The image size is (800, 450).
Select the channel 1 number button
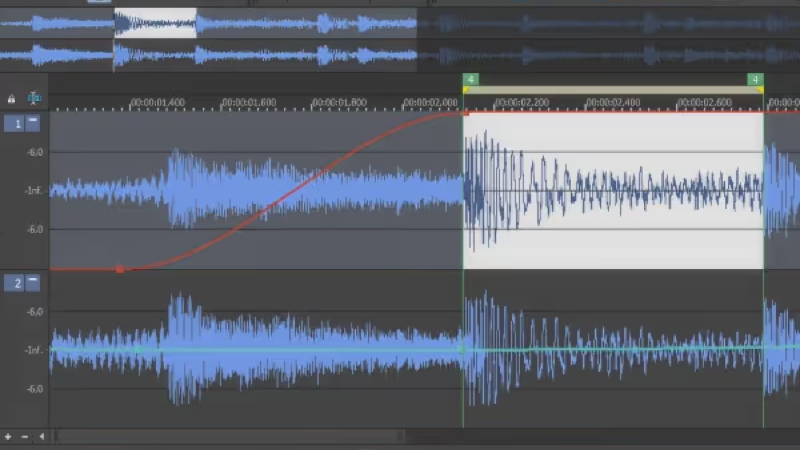tap(14, 124)
